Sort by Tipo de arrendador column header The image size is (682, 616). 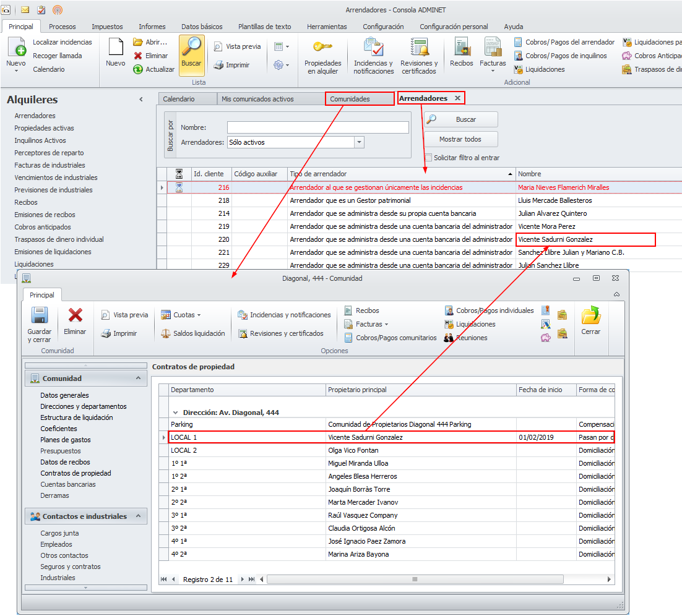click(x=401, y=174)
